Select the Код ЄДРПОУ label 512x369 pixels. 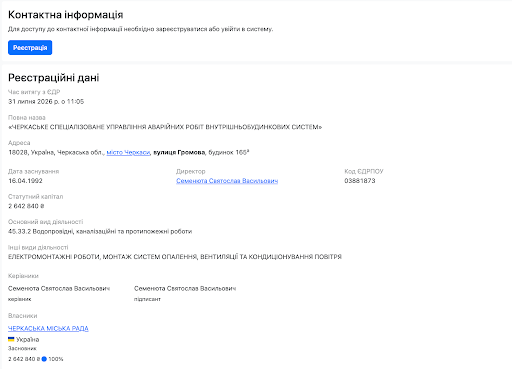coord(364,171)
